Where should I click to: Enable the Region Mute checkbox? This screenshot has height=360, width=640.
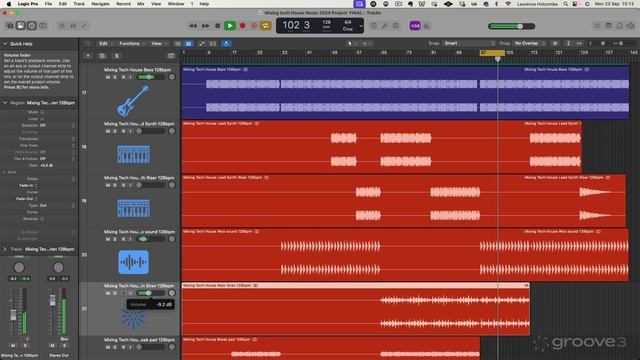tap(42, 112)
